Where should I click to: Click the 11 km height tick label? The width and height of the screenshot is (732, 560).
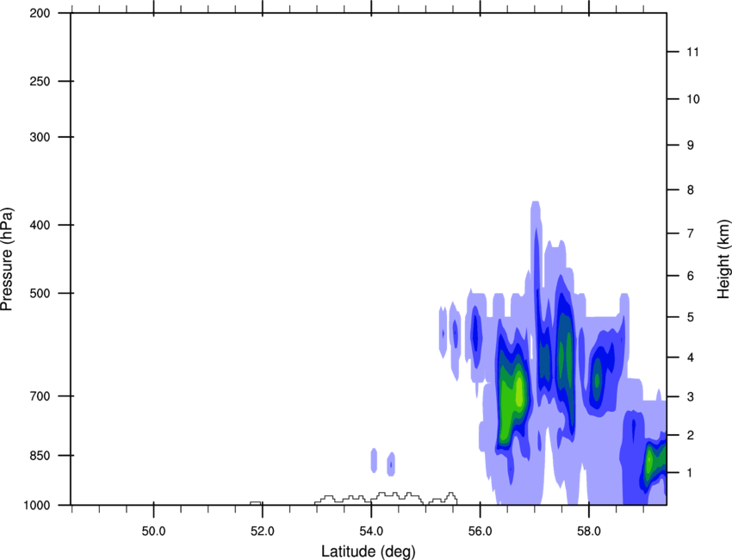692,52
